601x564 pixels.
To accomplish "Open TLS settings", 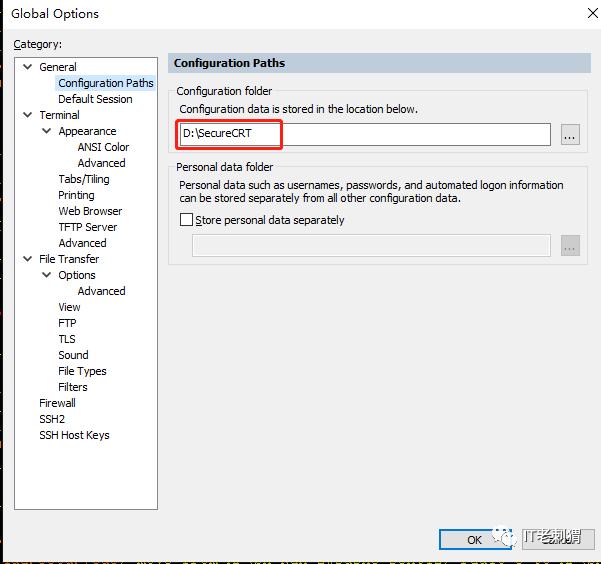I will [67, 339].
